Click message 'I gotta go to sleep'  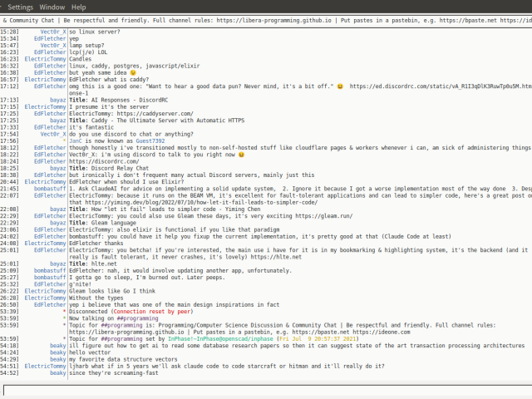[x=147, y=278]
